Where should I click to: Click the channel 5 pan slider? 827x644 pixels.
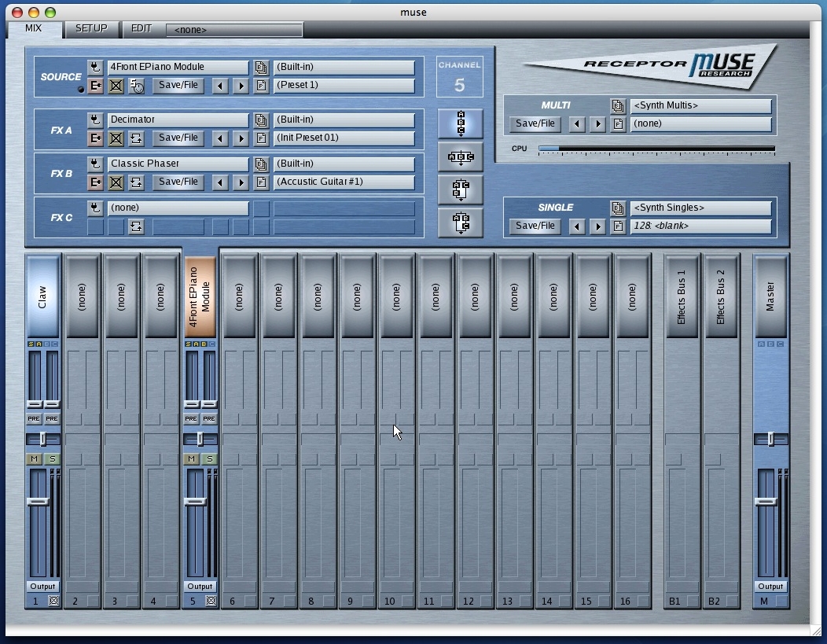click(200, 439)
